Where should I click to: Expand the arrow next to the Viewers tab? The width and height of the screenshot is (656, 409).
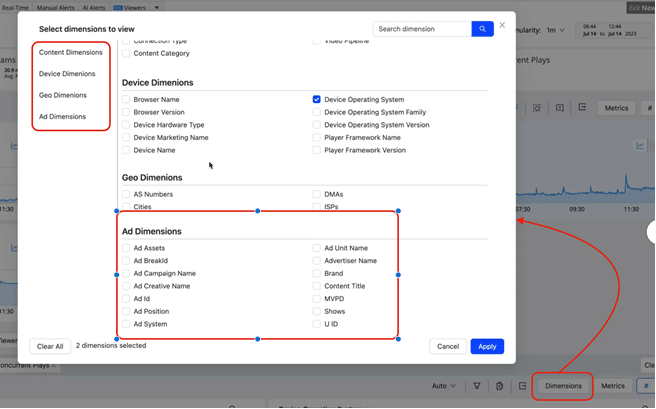tap(157, 8)
